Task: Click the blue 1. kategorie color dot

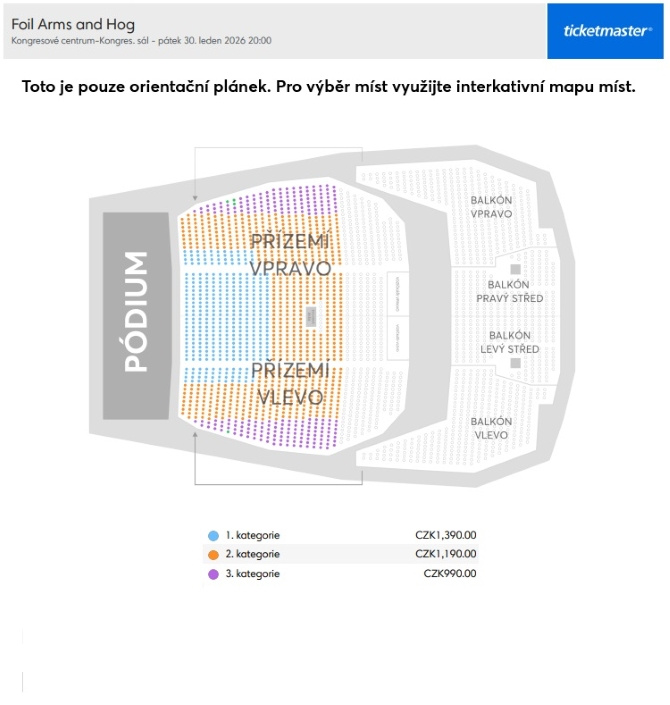Action: (213, 535)
